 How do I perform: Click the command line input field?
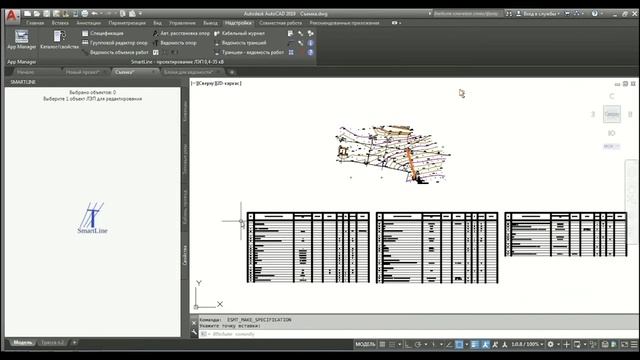pyautogui.click(x=420, y=334)
